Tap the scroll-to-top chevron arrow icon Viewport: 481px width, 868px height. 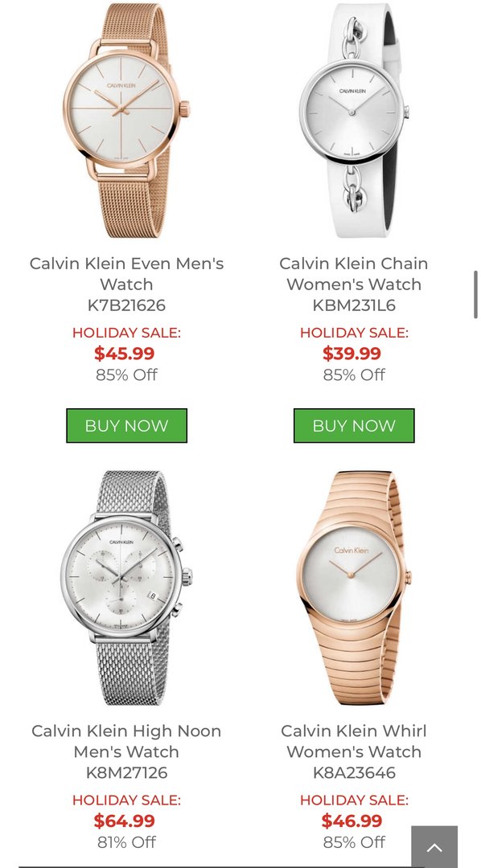coord(434,847)
